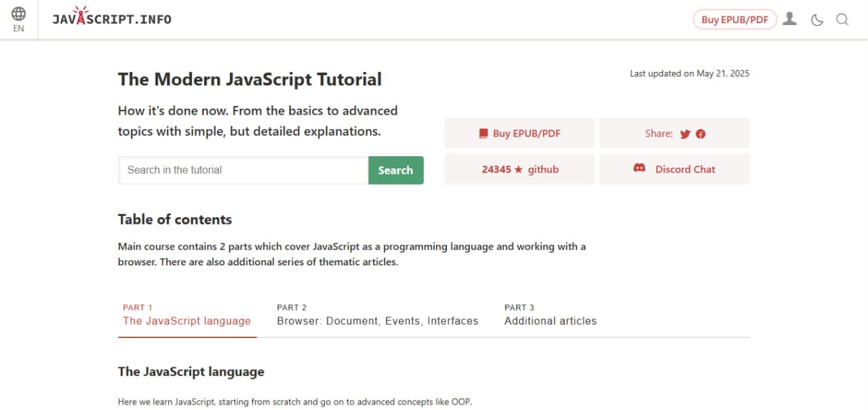The width and height of the screenshot is (868, 410).
Task: Open the language selector globe icon
Action: coord(19,14)
